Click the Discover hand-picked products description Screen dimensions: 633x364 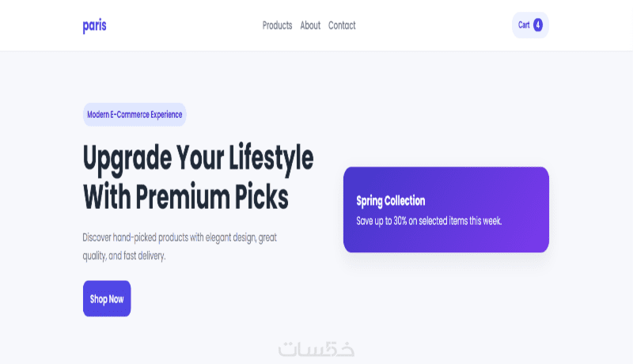pyautogui.click(x=180, y=237)
